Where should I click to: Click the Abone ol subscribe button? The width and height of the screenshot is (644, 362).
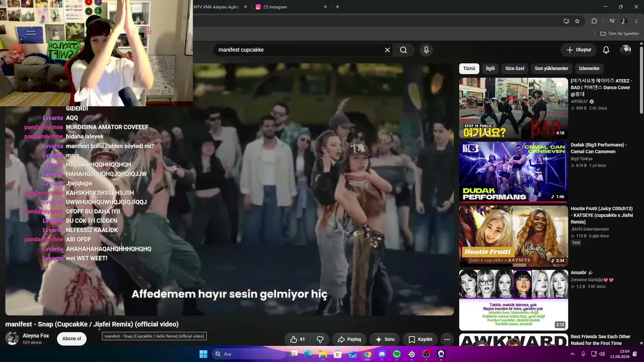click(x=71, y=339)
